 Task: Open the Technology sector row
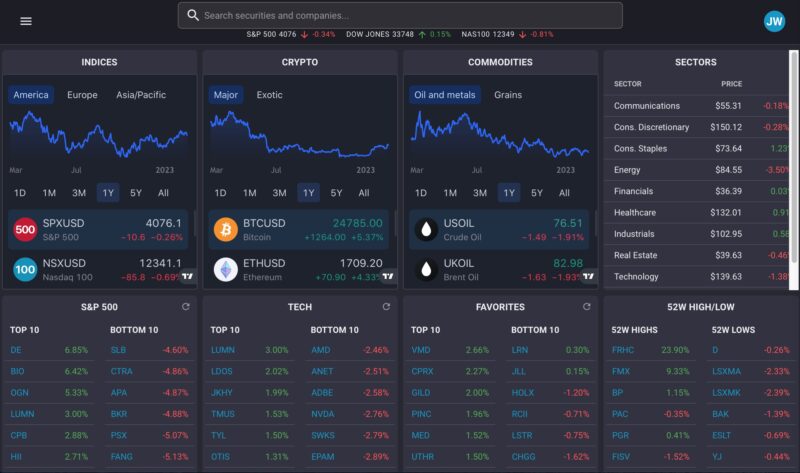click(696, 277)
